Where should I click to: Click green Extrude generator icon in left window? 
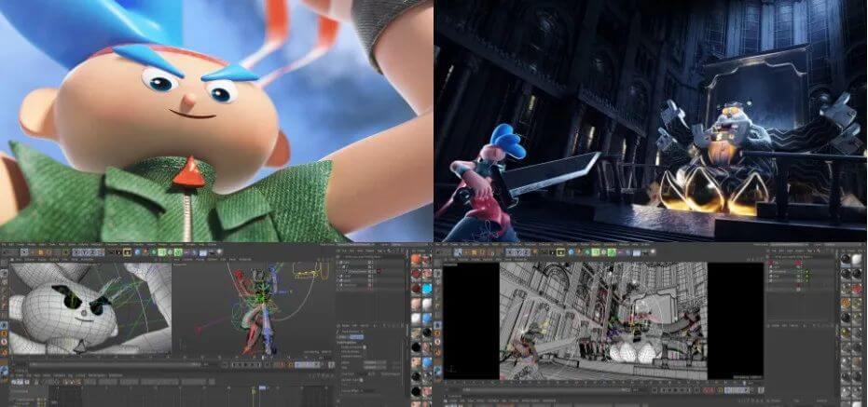(x=161, y=252)
